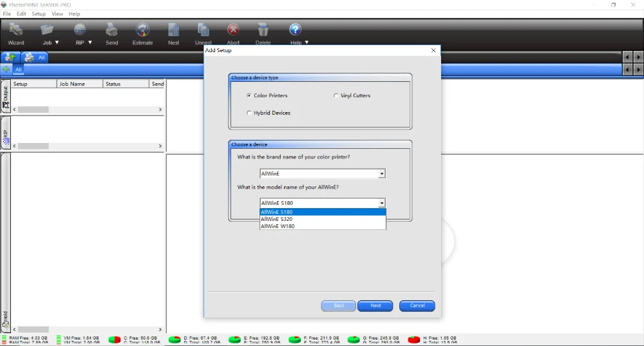Screen dimensions: 644x346
Task: Open the Help question mark icon
Action: pos(296,30)
